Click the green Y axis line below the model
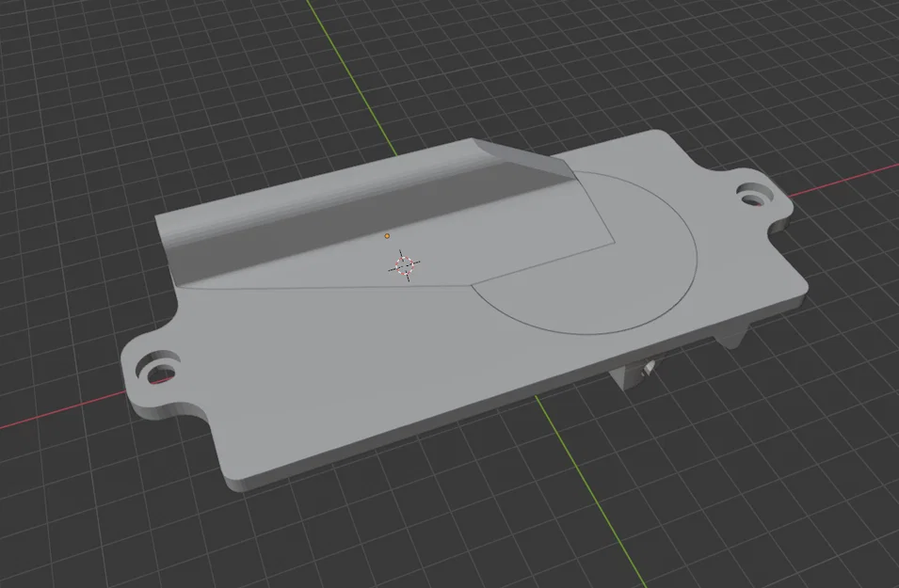The image size is (899, 588). (590, 490)
